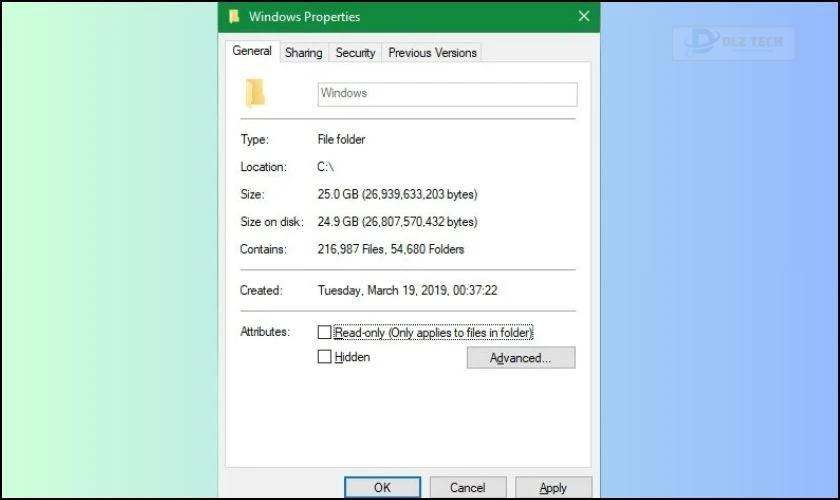Select the 'File folder' type value
The width and height of the screenshot is (840, 500).
pos(341,139)
